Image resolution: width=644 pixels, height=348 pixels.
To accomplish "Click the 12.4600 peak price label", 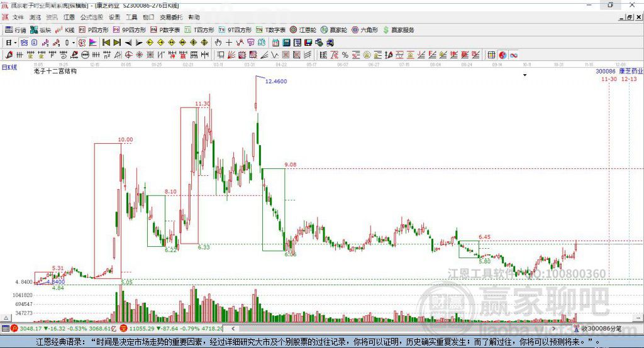I will (x=276, y=81).
